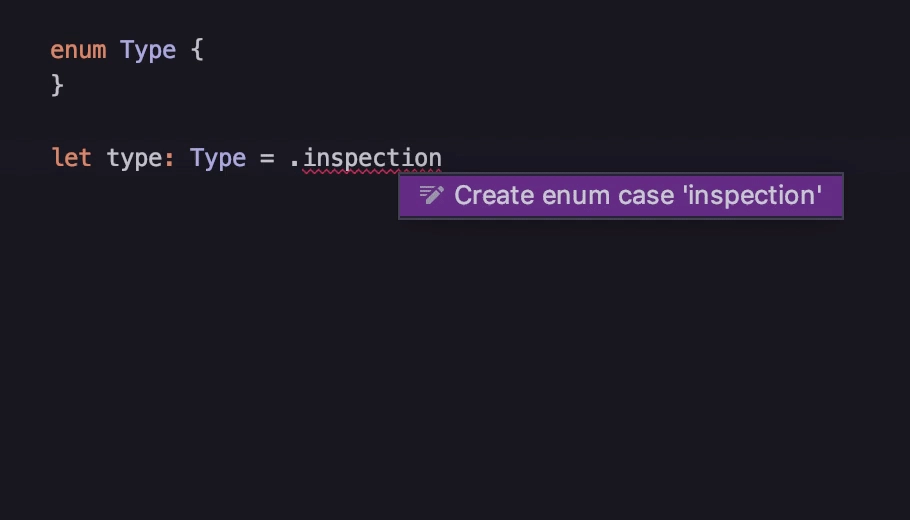Click the Type name after enum
The width and height of the screenshot is (910, 520).
(148, 51)
